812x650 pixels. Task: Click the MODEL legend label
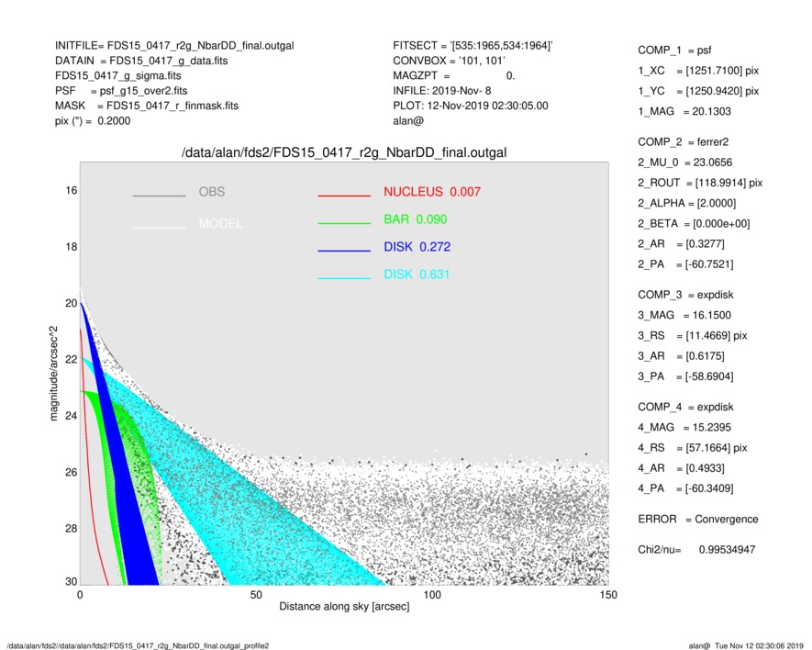click(x=220, y=223)
